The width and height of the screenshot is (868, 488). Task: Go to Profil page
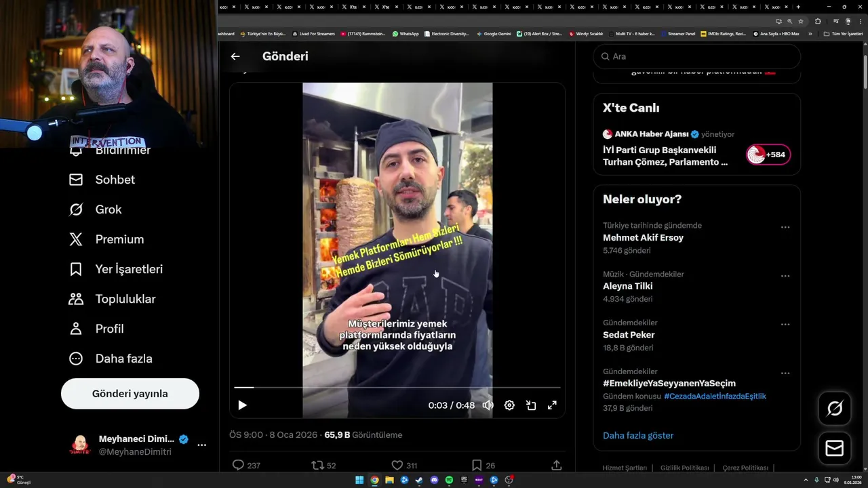pyautogui.click(x=96, y=329)
